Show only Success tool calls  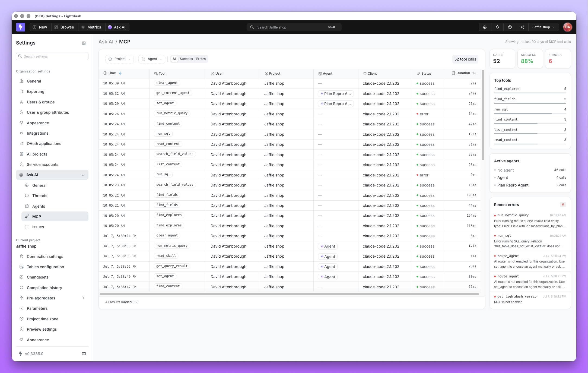[186, 59]
